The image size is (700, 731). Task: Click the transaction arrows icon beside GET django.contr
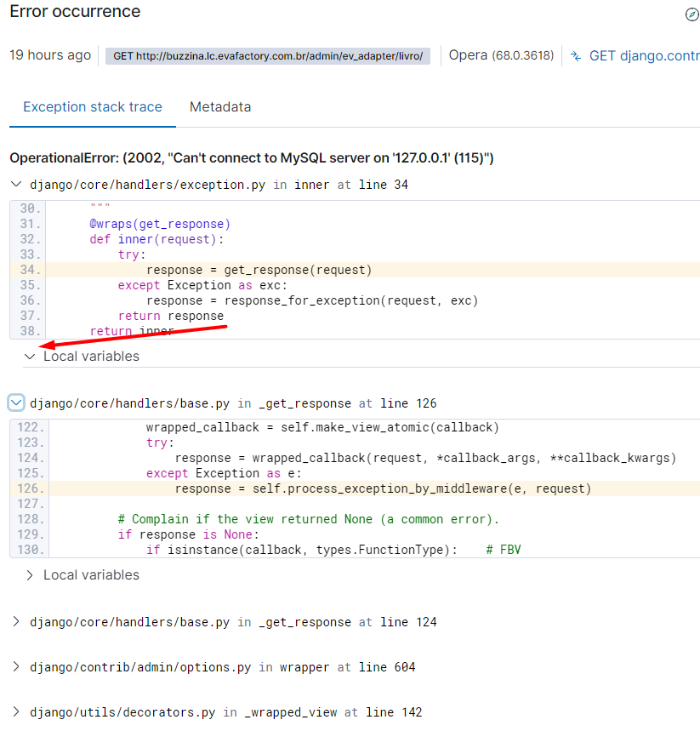[577, 55]
